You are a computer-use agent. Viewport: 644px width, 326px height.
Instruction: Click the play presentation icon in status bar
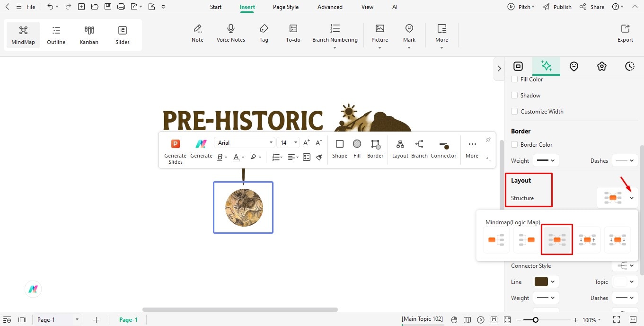coord(481,320)
